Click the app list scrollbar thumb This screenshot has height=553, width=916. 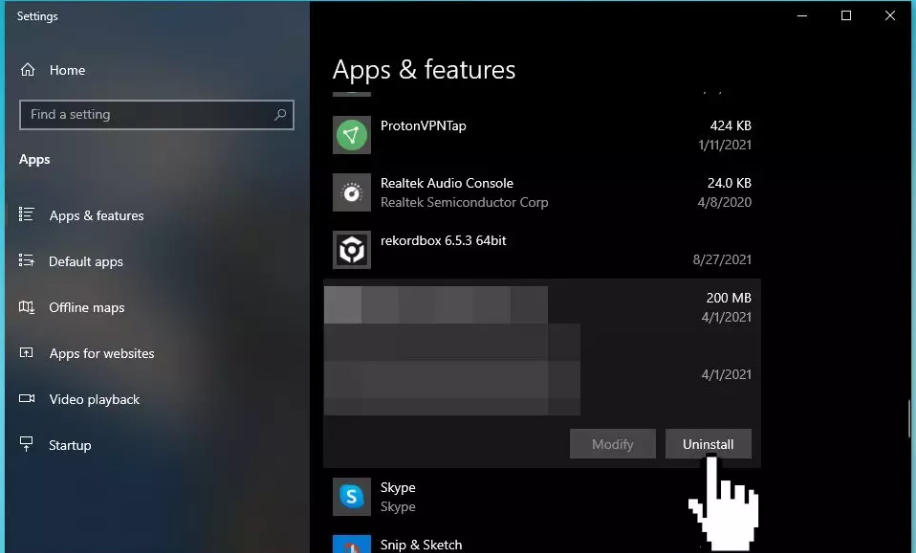910,418
